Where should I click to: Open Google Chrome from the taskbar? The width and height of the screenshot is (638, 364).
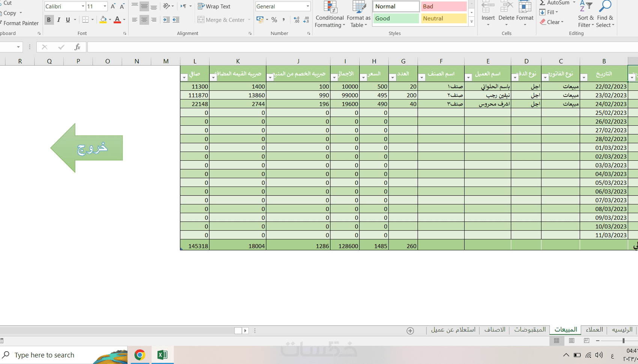[140, 355]
